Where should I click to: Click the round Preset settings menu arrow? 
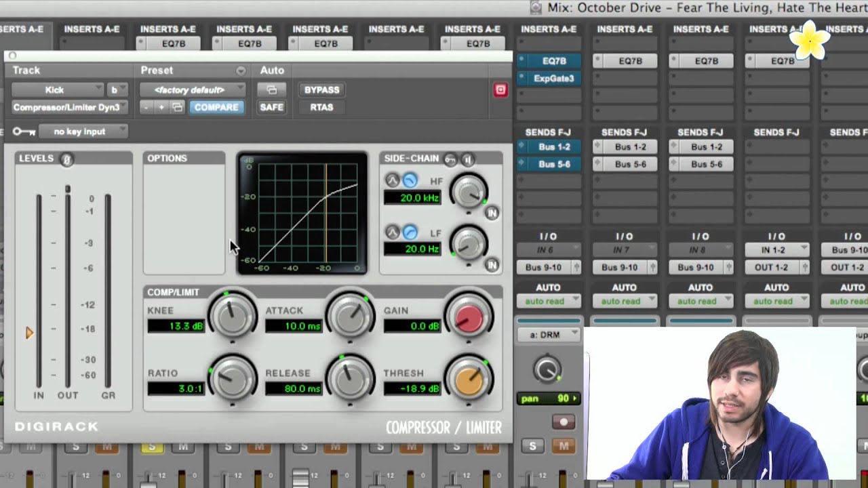[241, 70]
